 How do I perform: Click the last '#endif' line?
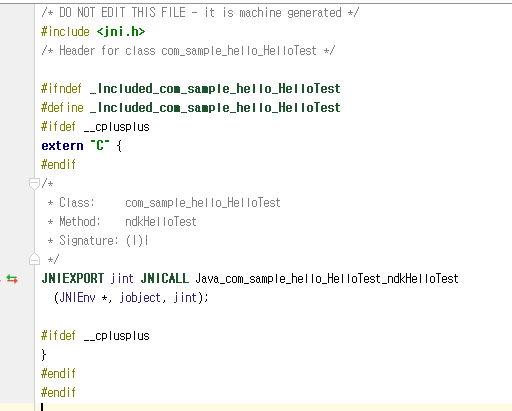tap(58, 392)
